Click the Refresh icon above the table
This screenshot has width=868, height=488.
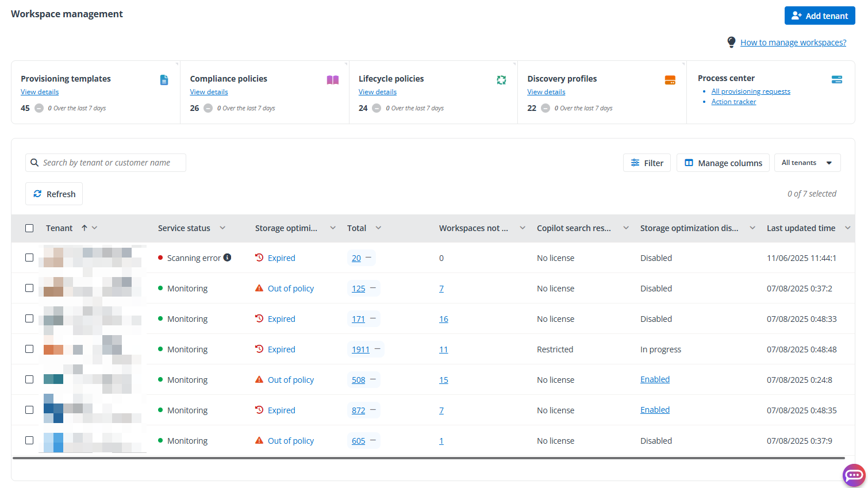click(38, 194)
